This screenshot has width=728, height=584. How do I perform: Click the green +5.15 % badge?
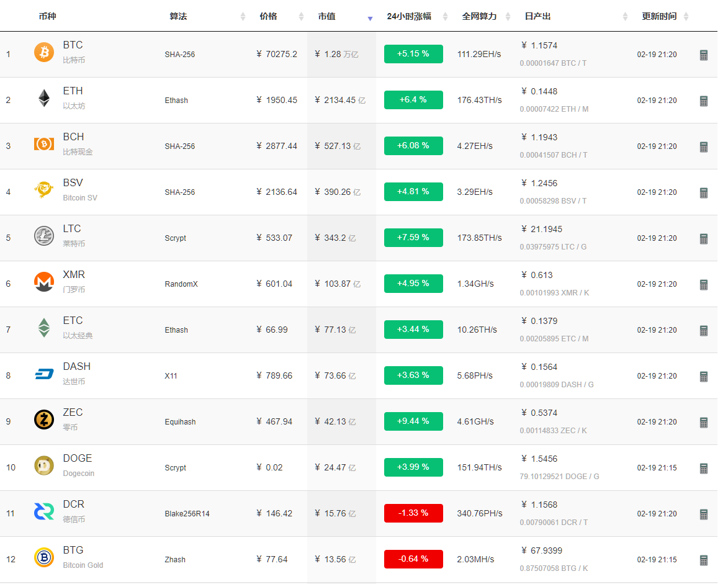[x=413, y=54]
